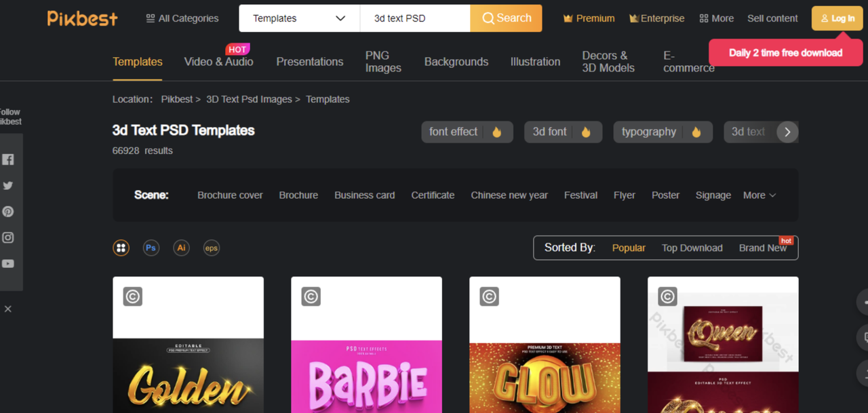Image resolution: width=868 pixels, height=413 pixels.
Task: Filter scene by Signage
Action: click(x=713, y=195)
